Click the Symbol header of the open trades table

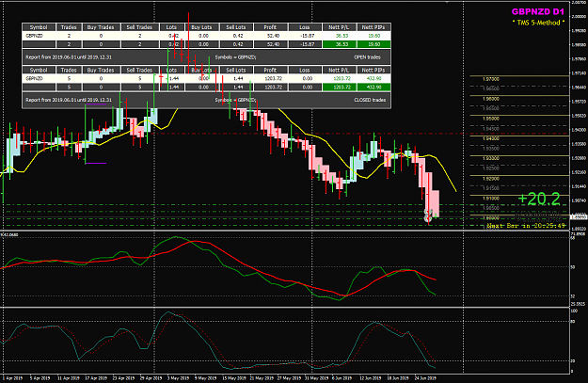click(x=39, y=27)
